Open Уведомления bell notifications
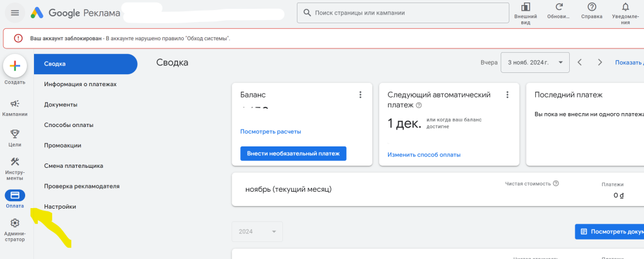 tap(626, 7)
